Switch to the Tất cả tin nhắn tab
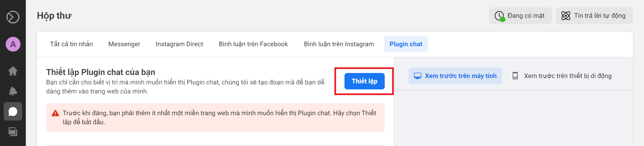This screenshot has height=146, width=644. click(x=71, y=44)
